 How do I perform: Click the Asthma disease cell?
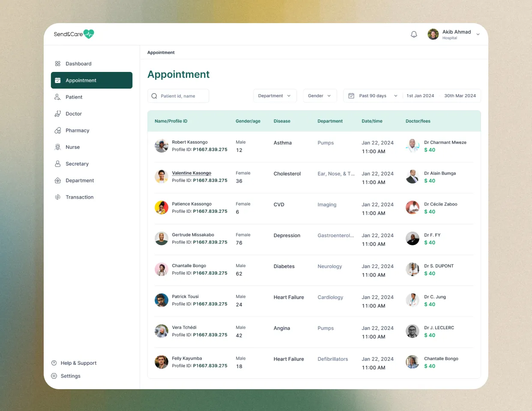point(283,143)
